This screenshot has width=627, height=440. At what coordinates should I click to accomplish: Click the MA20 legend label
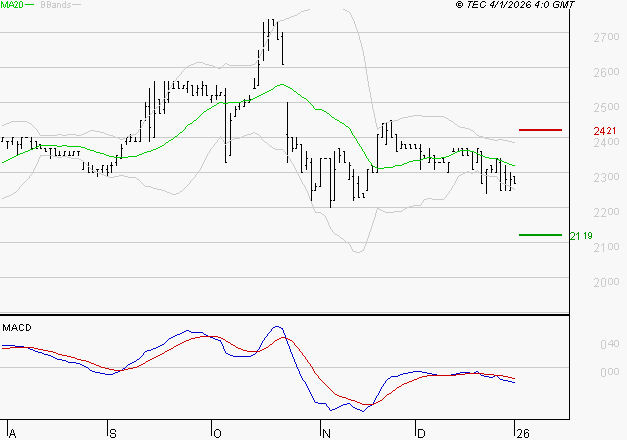pos(12,5)
